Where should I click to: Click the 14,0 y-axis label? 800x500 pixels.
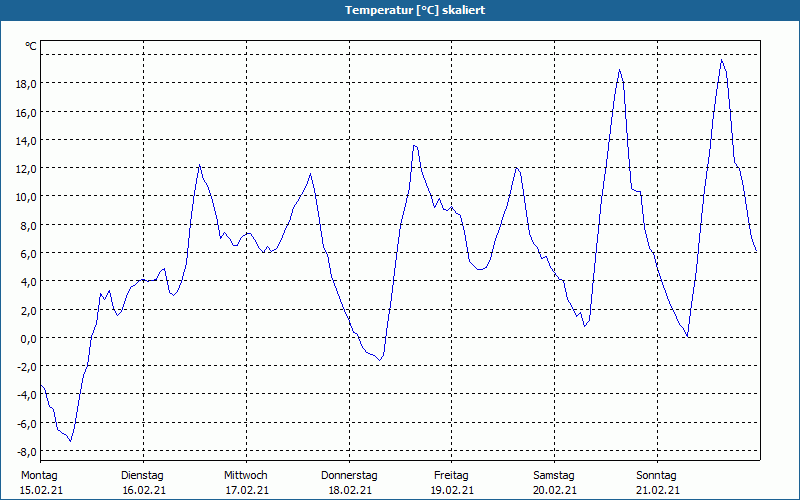pyautogui.click(x=26, y=141)
